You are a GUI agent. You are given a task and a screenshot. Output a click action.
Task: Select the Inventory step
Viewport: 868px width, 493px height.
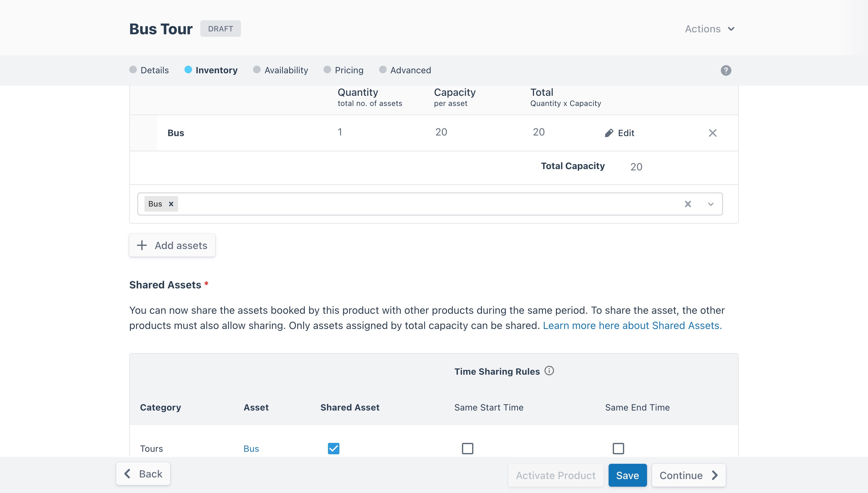tap(211, 70)
